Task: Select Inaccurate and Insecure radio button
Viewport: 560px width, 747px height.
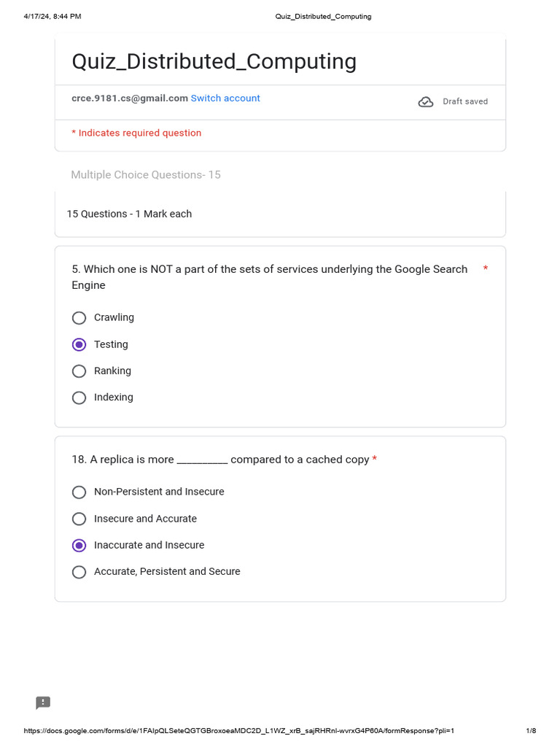Action: (79, 546)
